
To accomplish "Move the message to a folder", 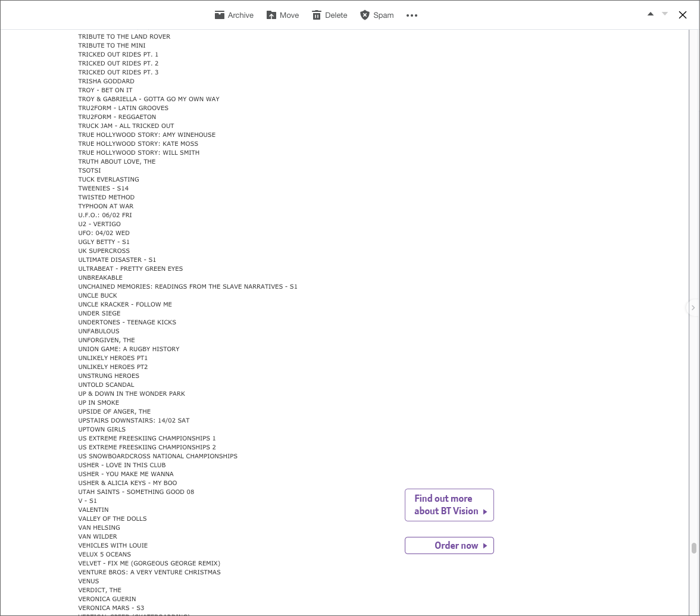I will click(x=283, y=15).
